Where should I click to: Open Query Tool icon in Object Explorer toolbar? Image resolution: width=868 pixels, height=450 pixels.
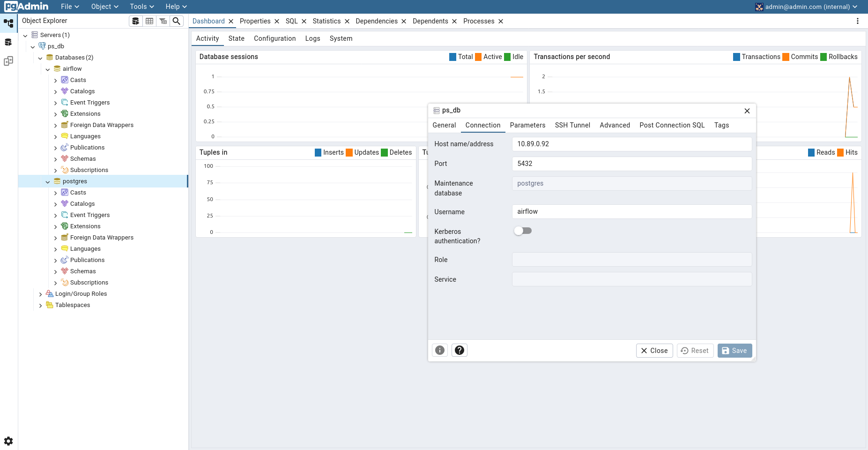(135, 21)
